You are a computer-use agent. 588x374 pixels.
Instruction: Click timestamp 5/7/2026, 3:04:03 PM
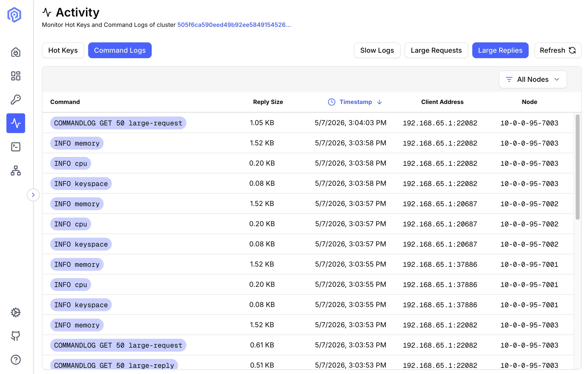click(351, 123)
